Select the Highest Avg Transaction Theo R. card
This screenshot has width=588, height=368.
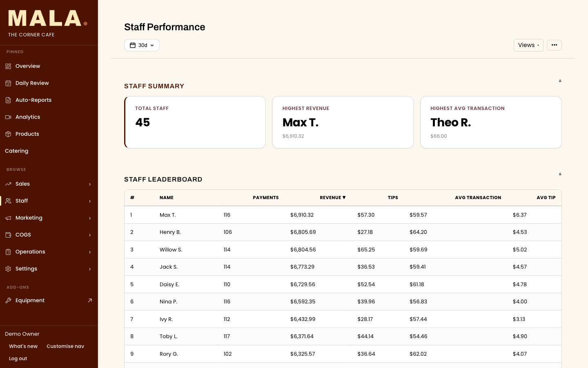tap(491, 122)
